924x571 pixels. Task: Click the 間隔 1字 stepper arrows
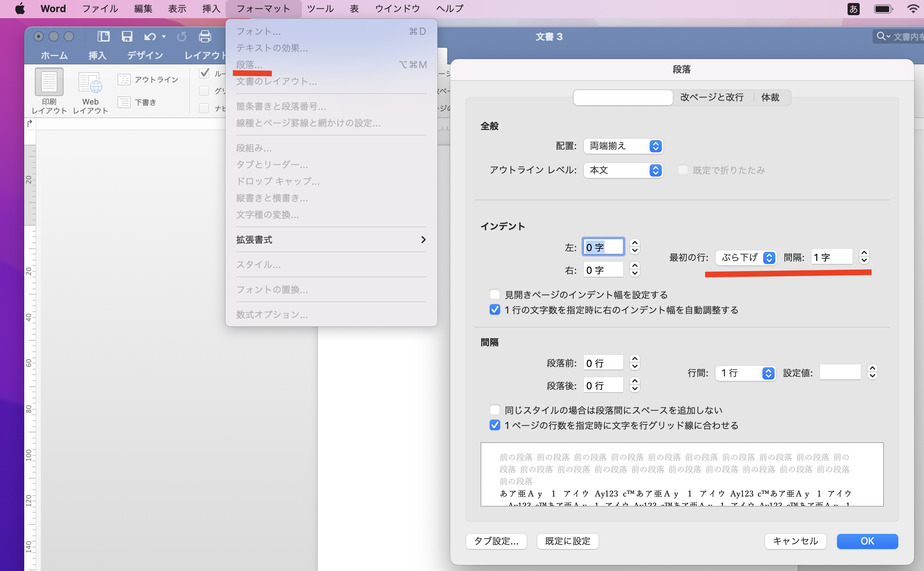[x=864, y=256]
